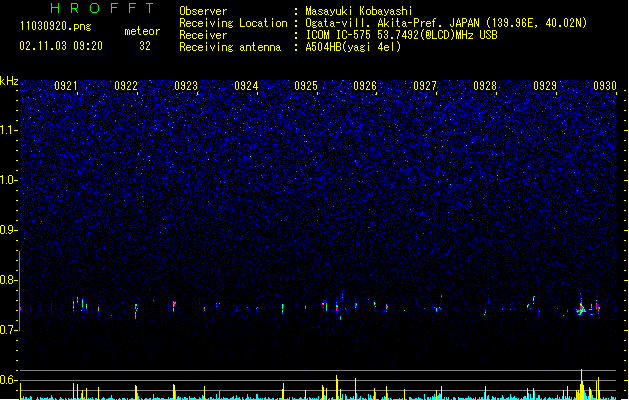Click the HROFFT title text
The width and height of the screenshot is (629, 400).
(x=102, y=8)
